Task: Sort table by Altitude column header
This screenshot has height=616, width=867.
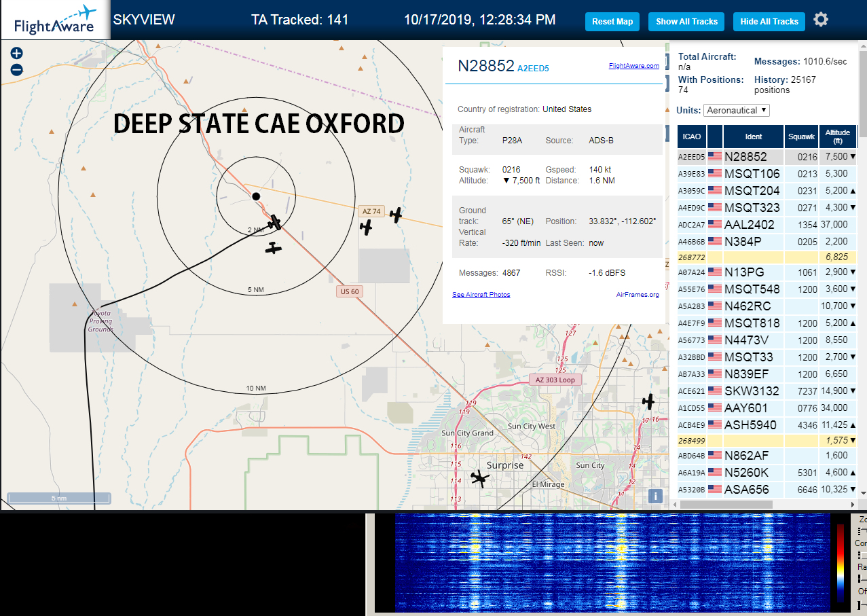Action: [x=838, y=137]
